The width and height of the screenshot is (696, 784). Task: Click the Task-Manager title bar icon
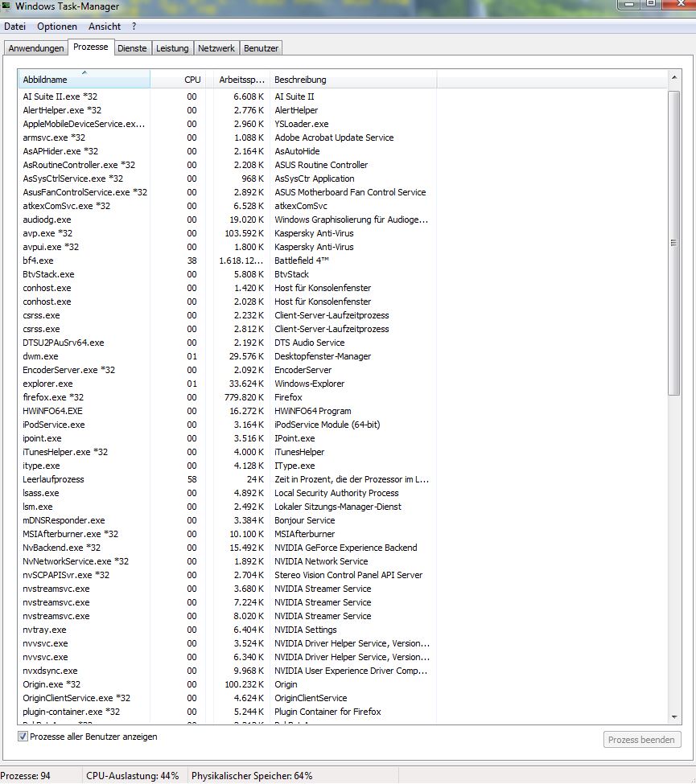click(x=6, y=6)
